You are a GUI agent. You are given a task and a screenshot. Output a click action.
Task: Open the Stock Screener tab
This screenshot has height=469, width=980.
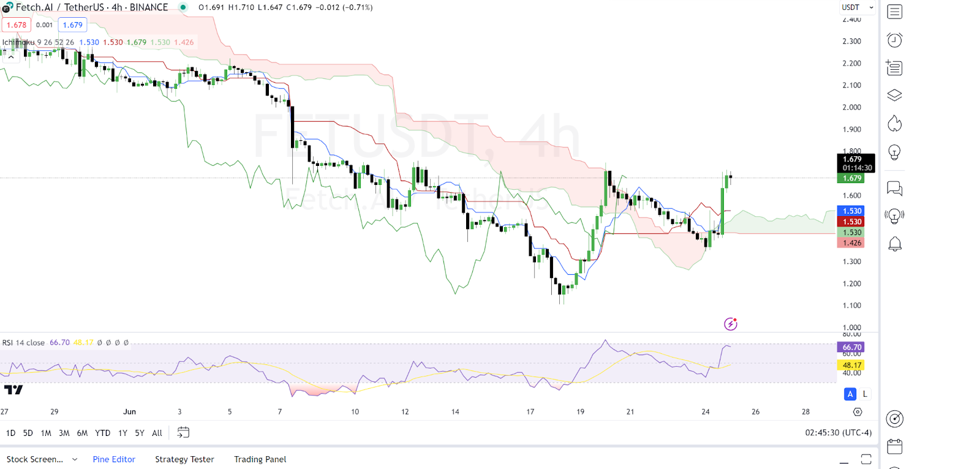click(x=35, y=459)
